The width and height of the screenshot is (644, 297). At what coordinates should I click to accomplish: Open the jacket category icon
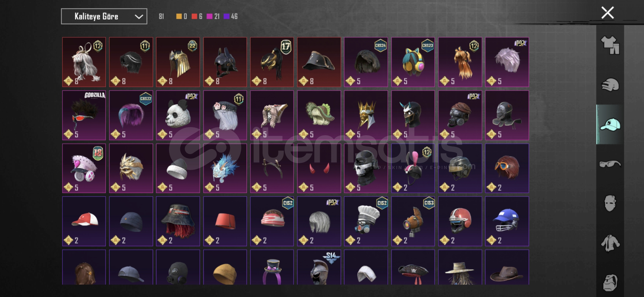[x=610, y=243]
